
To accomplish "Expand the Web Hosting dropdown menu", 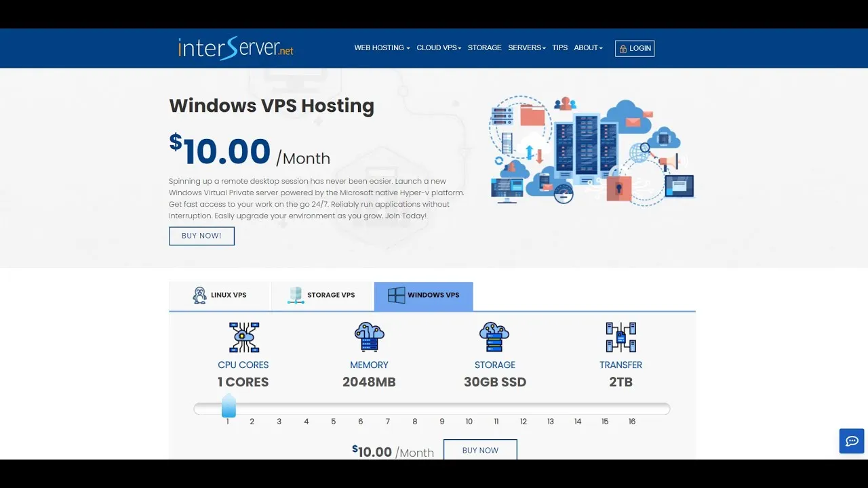I will click(382, 48).
